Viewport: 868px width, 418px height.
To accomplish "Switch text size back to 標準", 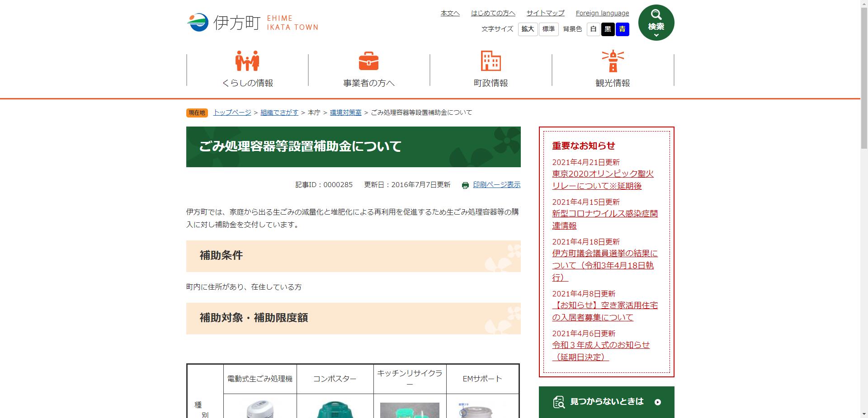I will [548, 29].
